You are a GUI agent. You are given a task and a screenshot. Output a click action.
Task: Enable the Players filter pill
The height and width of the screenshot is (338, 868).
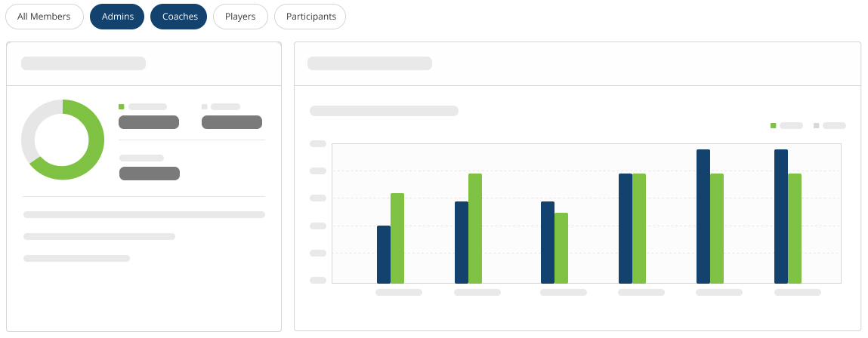(240, 17)
